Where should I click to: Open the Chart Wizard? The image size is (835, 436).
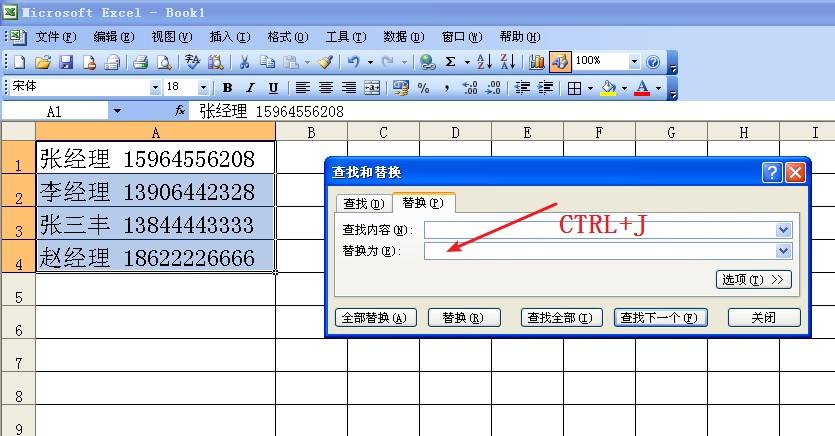coord(536,62)
